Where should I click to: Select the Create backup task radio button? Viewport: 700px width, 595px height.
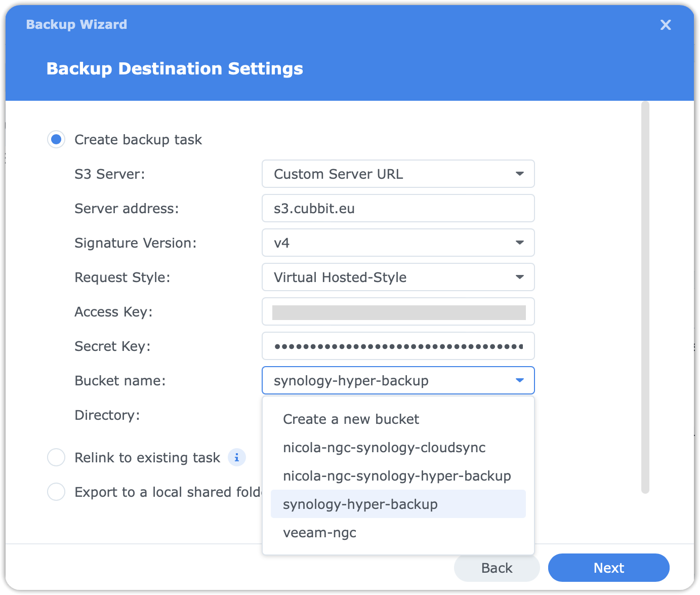point(56,139)
